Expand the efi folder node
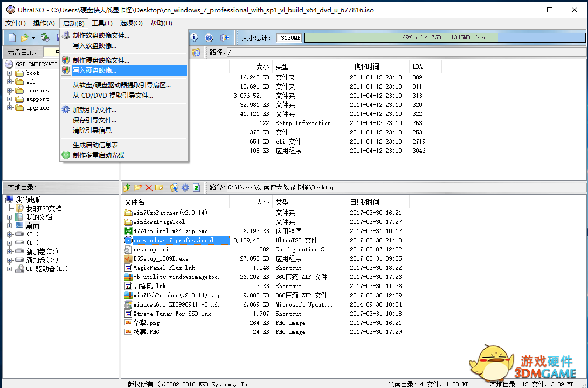 [9, 81]
